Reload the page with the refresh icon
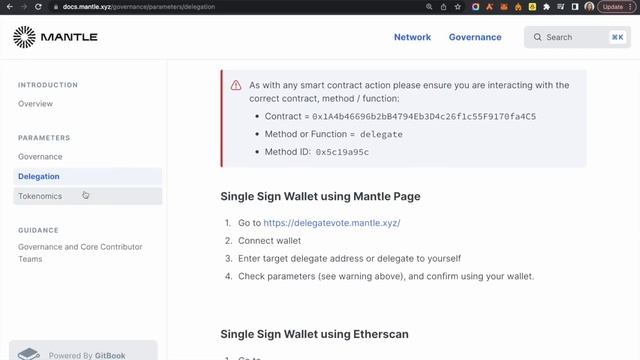640x360 pixels. click(38, 7)
